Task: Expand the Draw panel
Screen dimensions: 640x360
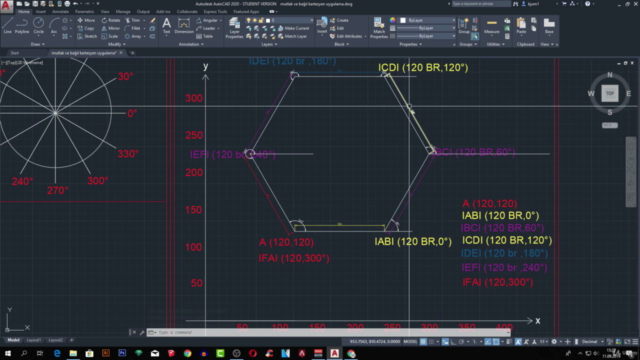Action: 37,44
